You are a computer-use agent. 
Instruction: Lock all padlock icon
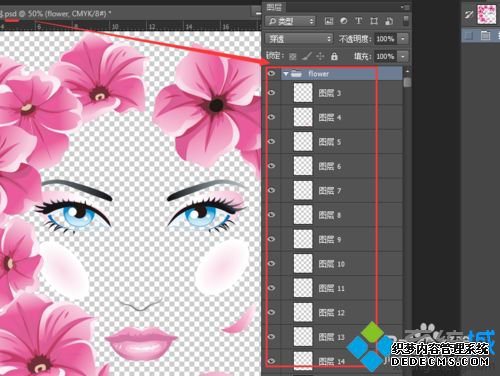click(334, 56)
